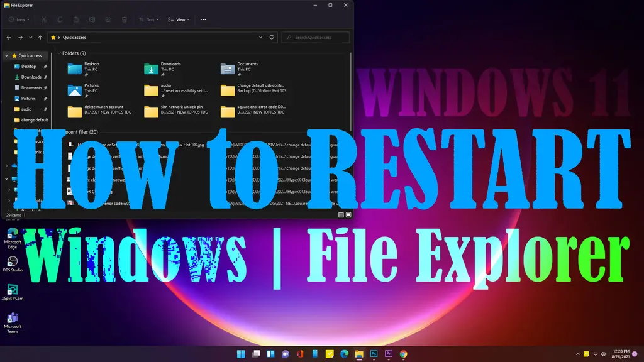Open Microsoft Teams desktop shortcut
Viewport: 644px width, 362px height.
13,323
